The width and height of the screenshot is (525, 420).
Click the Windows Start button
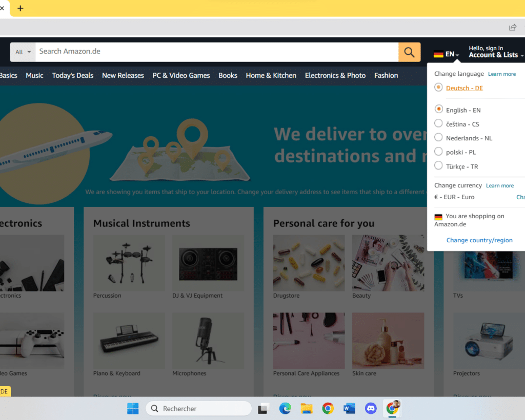tap(133, 408)
